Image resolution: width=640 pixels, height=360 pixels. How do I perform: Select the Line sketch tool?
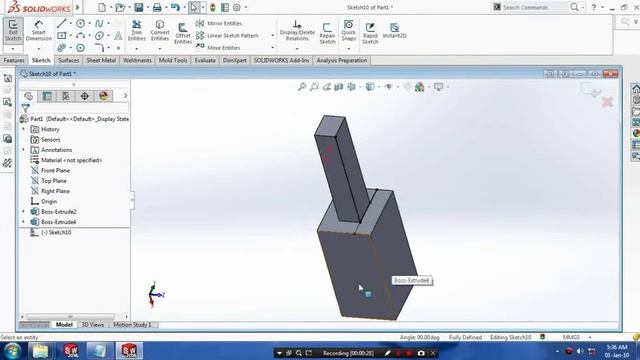coord(62,23)
